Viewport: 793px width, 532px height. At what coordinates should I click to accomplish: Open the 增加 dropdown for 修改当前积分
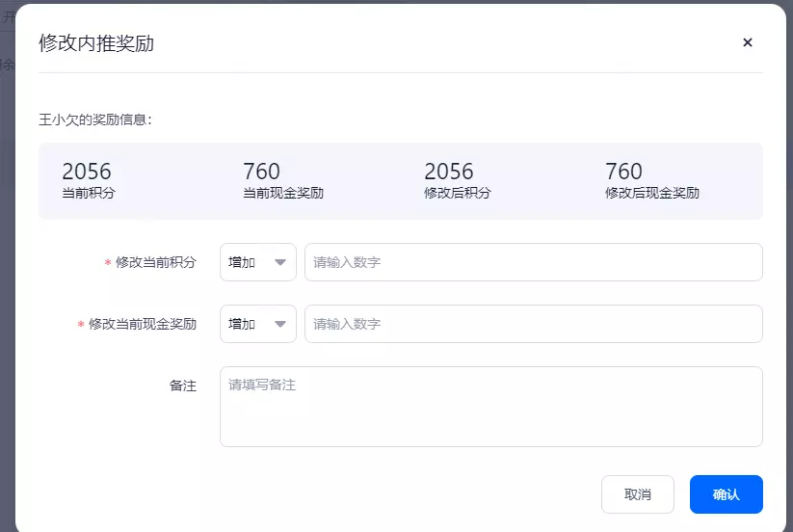pyautogui.click(x=258, y=262)
